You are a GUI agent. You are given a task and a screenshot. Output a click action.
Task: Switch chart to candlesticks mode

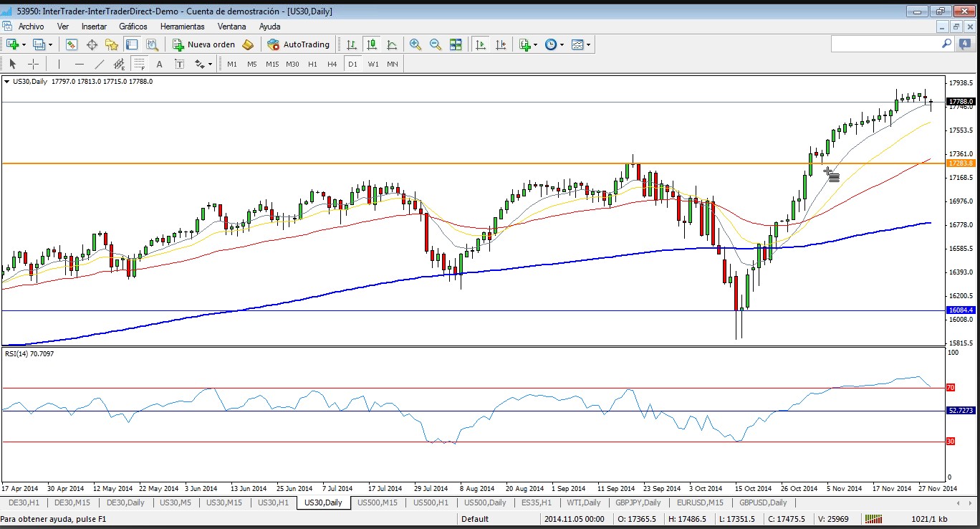coord(371,44)
